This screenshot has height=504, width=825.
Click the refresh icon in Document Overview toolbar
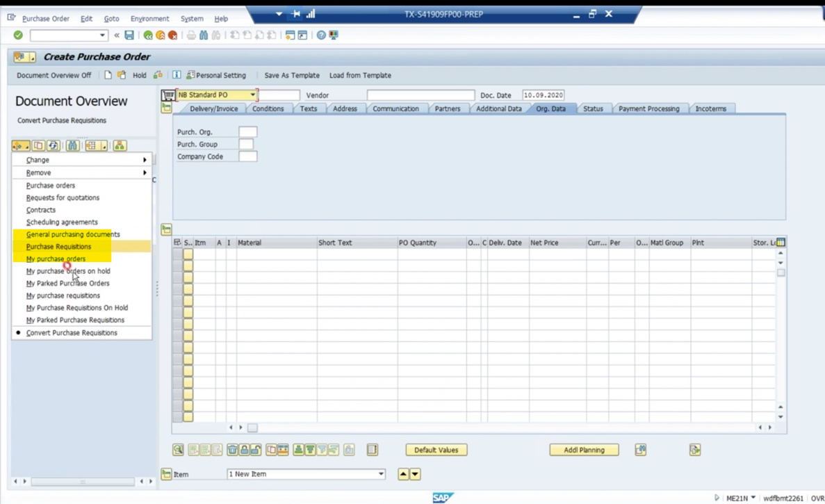(x=53, y=146)
